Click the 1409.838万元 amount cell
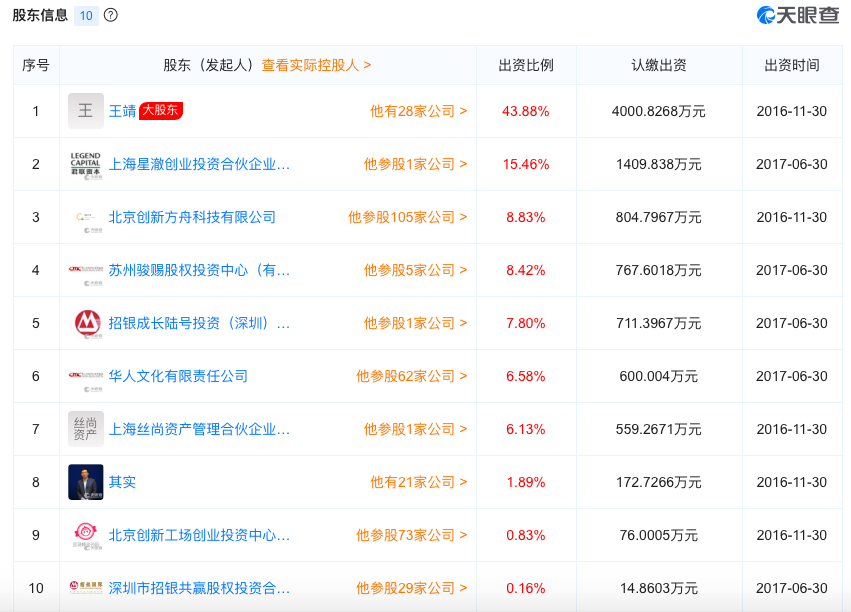The height and width of the screenshot is (612, 851). 659,164
